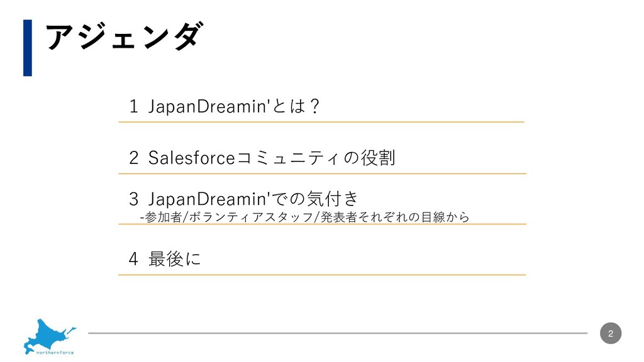Click the number 2 before Salesforce
The height and width of the screenshot is (362, 644).
point(133,158)
